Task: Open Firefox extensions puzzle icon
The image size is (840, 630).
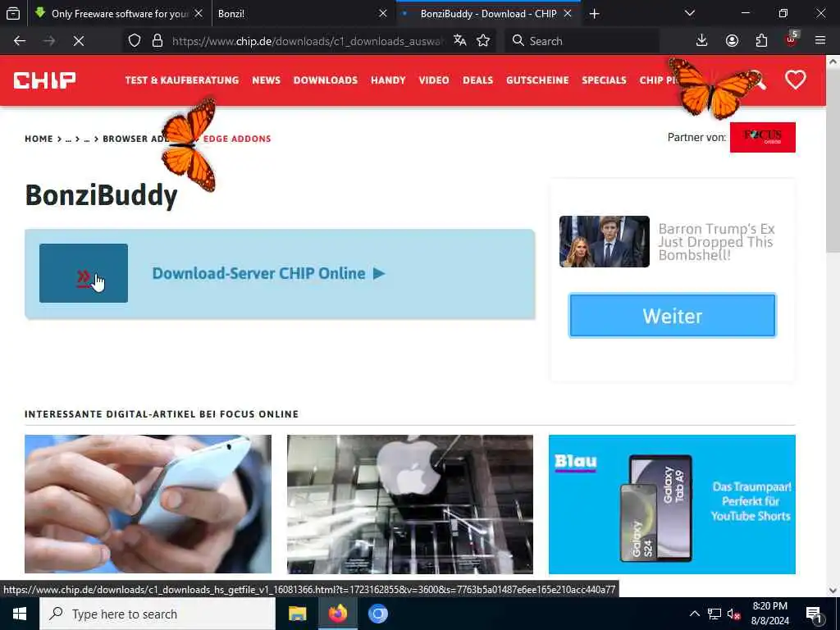Action: pyautogui.click(x=761, y=41)
